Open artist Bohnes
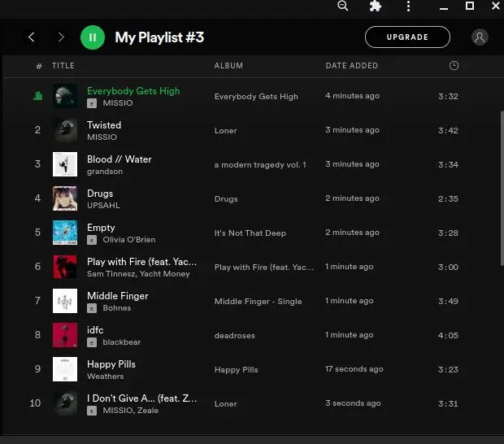Image resolution: width=504 pixels, height=444 pixels. (x=117, y=308)
